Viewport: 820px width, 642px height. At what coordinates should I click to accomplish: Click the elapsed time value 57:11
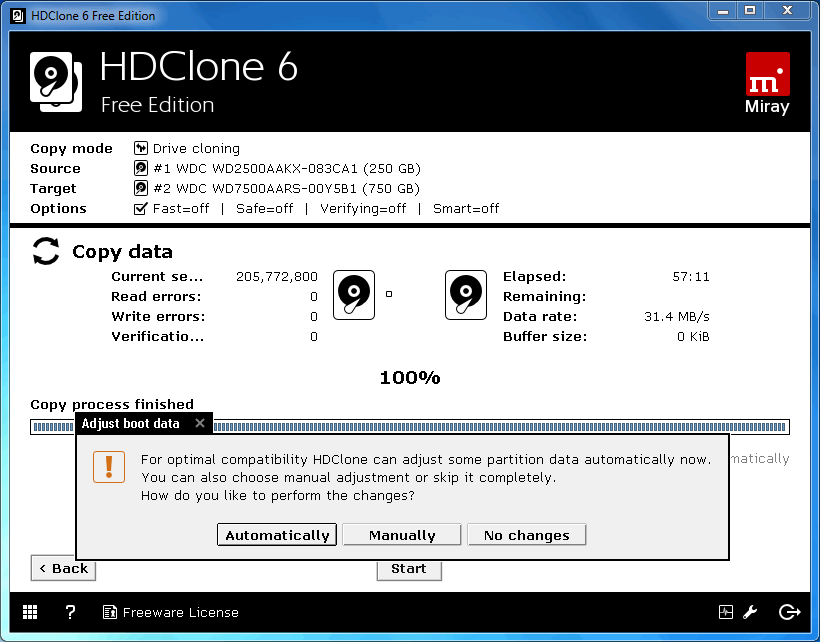pyautogui.click(x=691, y=276)
